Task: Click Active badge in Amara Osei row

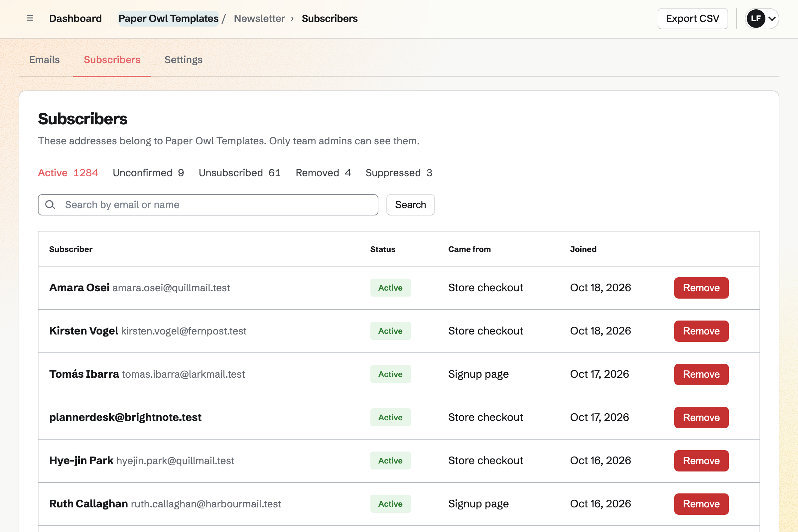Action: (390, 288)
